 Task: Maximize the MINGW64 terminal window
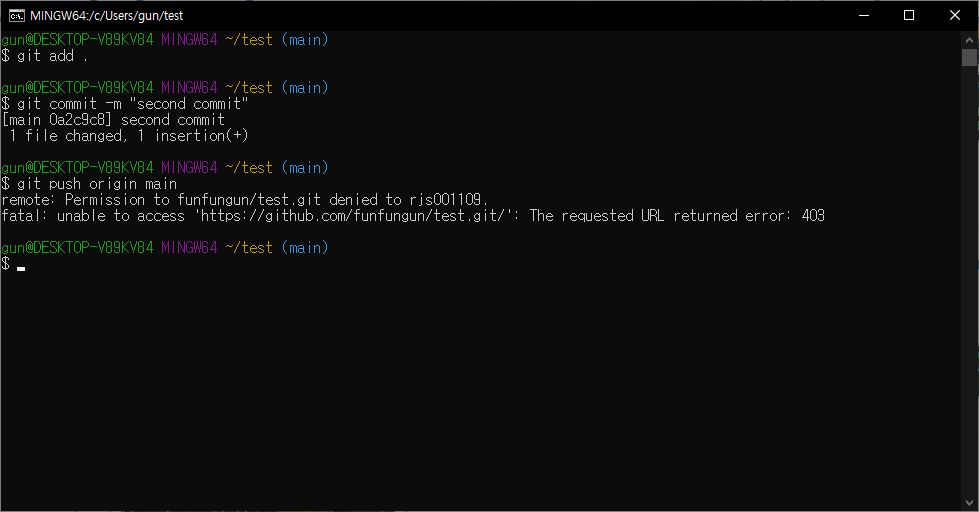pos(909,16)
